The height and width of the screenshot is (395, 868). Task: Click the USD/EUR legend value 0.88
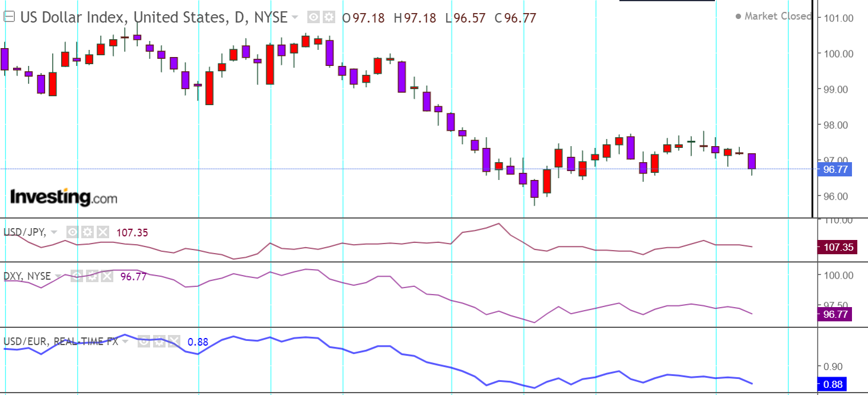coord(198,342)
